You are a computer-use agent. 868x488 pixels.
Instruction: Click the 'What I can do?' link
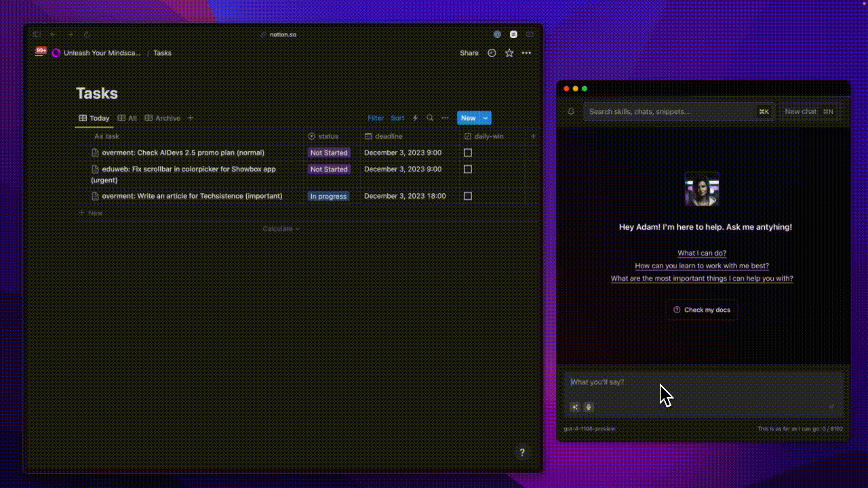pyautogui.click(x=702, y=253)
